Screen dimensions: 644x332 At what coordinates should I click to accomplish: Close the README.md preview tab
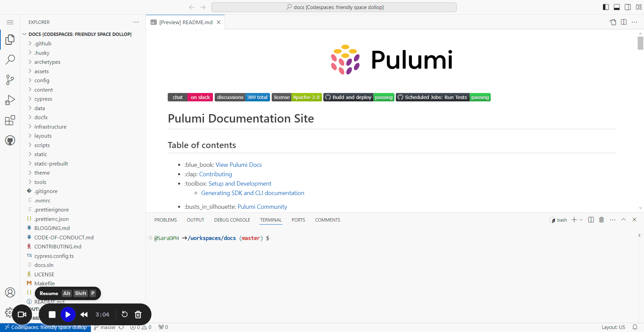pos(219,22)
